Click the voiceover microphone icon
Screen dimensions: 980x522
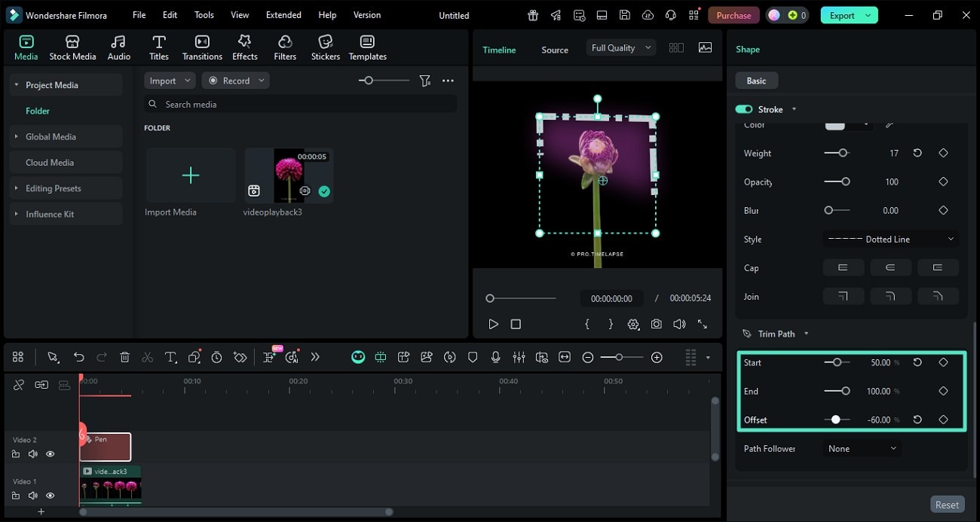495,357
